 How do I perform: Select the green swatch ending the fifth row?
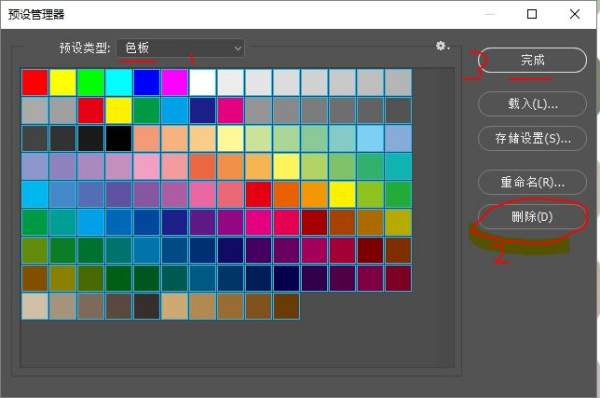click(x=398, y=194)
